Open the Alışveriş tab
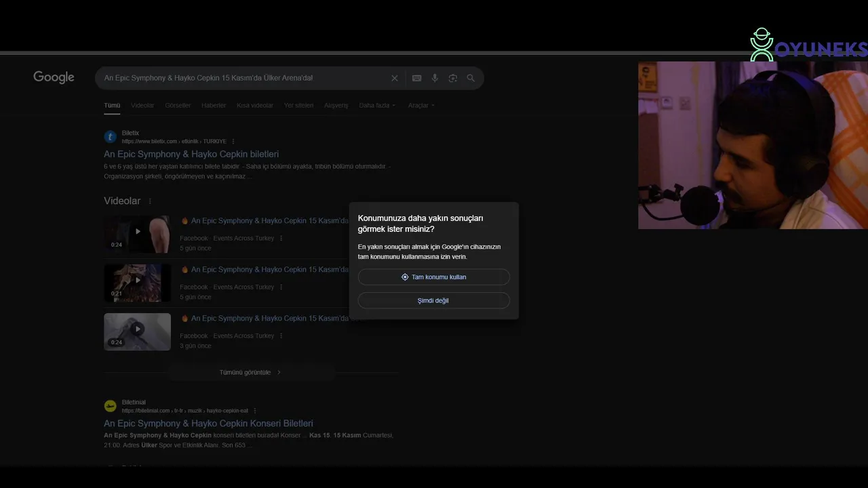This screenshot has width=868, height=488. coord(336,105)
